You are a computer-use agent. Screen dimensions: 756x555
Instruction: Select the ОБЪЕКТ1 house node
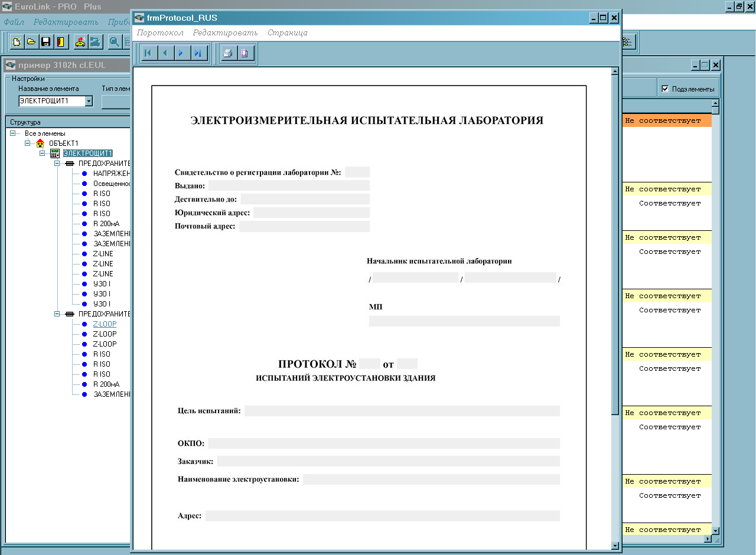[x=63, y=143]
